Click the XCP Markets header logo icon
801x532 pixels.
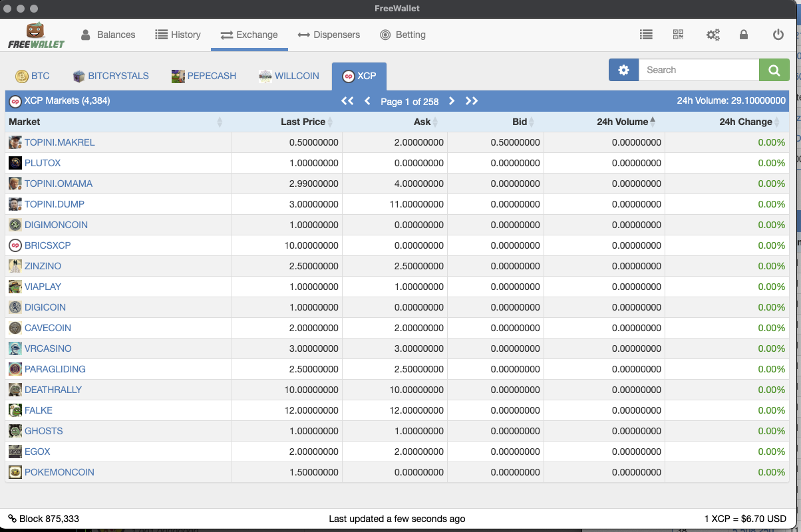tap(15, 101)
